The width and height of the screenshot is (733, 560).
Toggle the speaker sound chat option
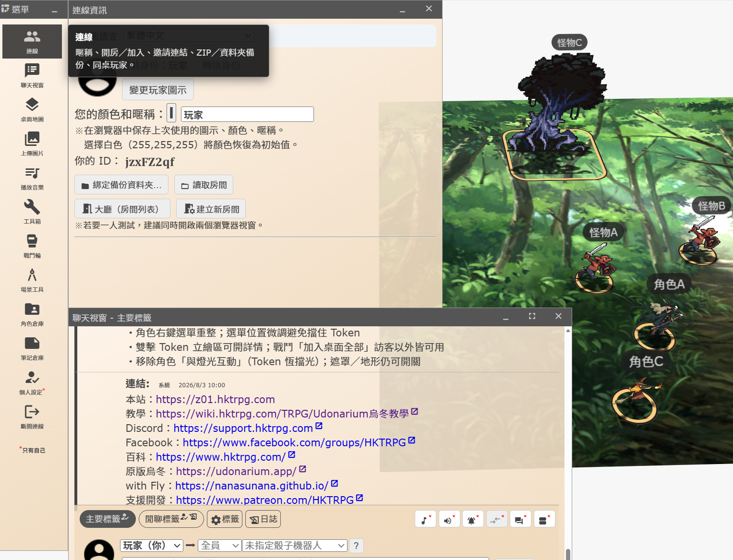pos(449,519)
